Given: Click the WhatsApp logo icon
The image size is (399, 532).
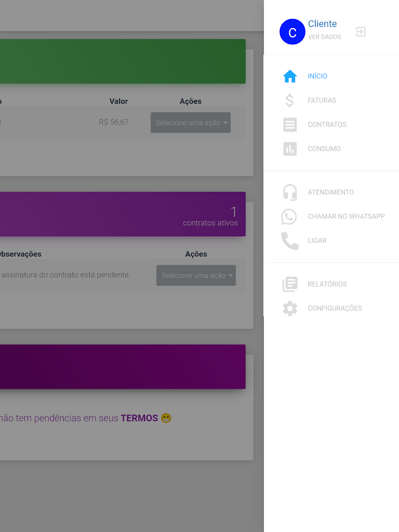Looking at the screenshot, I should pos(289,217).
